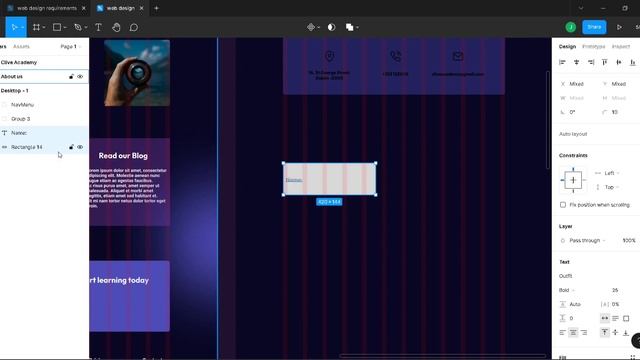Click Auto layout section header
Viewport: 640px width, 360px height.
click(573, 134)
